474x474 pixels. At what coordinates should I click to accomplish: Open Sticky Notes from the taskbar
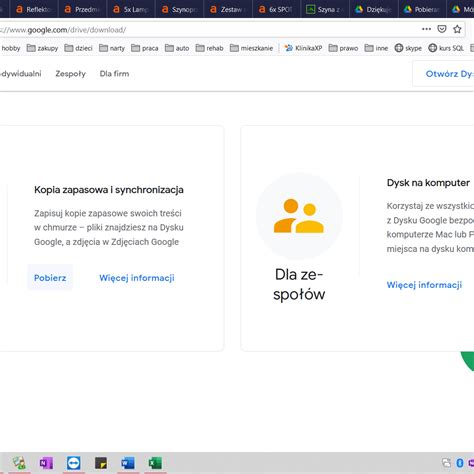click(101, 463)
